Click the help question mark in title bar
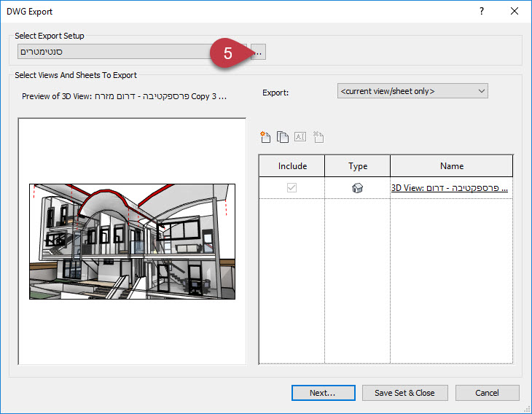The image size is (532, 414). pyautogui.click(x=482, y=12)
